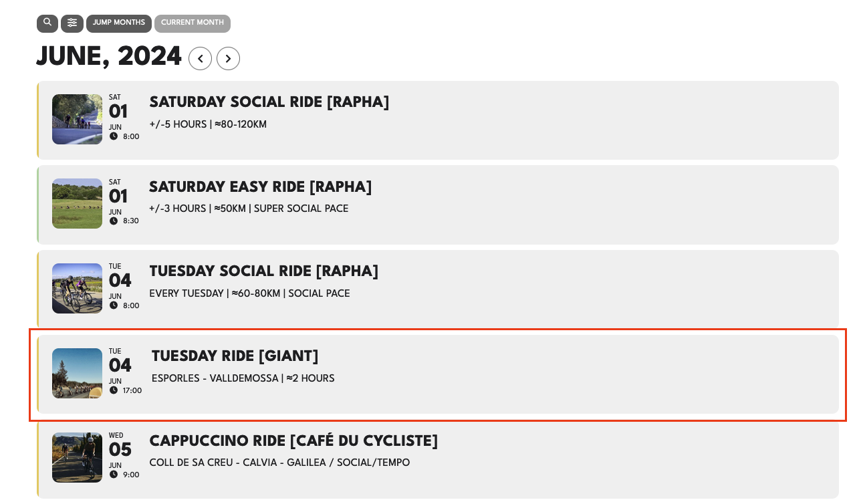Screen dimensions: 861x504
Task: Open the filter sliders icon
Action: [72, 23]
